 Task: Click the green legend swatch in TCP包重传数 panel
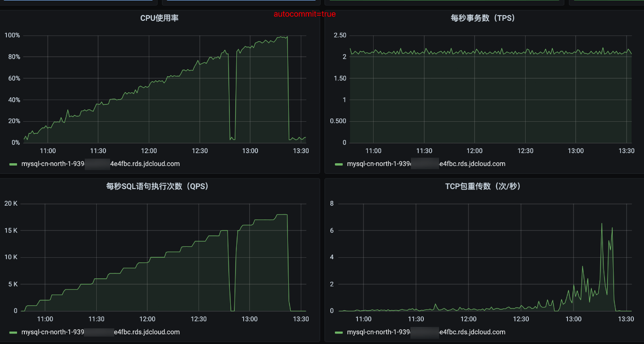tap(339, 332)
